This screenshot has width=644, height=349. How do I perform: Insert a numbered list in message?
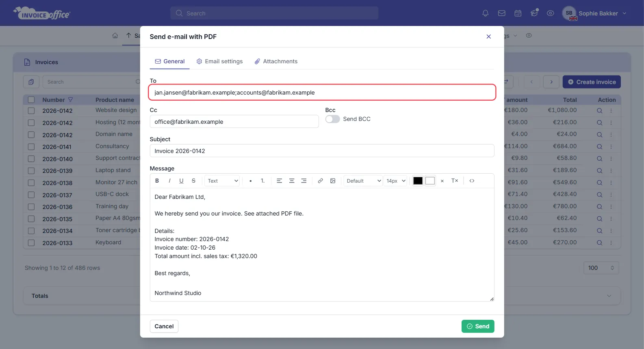262,181
